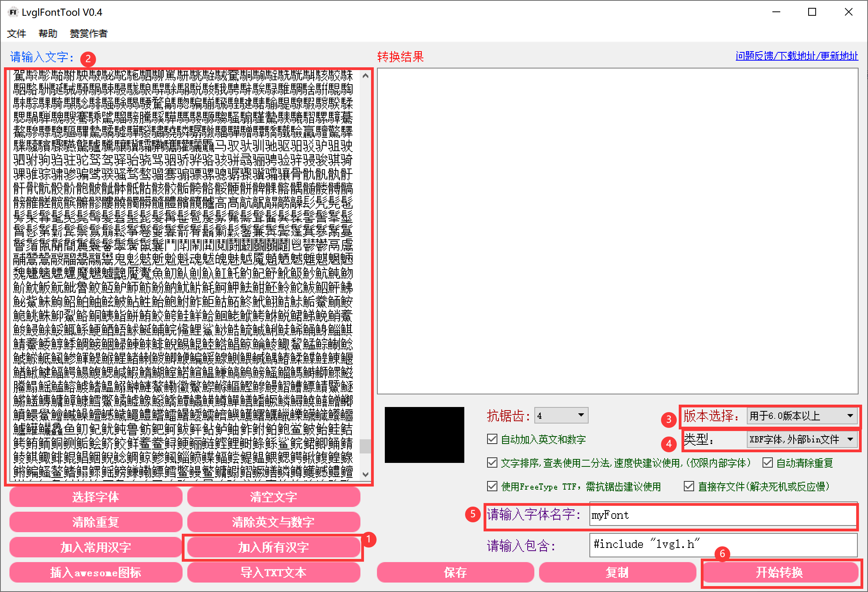Toggle 直接存文件 checkbox
Screen dimensions: 868x592
tap(689, 486)
